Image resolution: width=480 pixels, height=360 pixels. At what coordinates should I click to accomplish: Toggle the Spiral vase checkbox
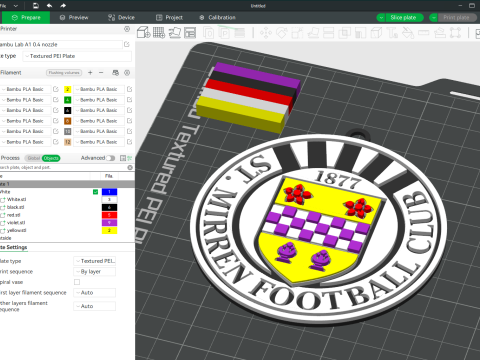[x=77, y=282]
